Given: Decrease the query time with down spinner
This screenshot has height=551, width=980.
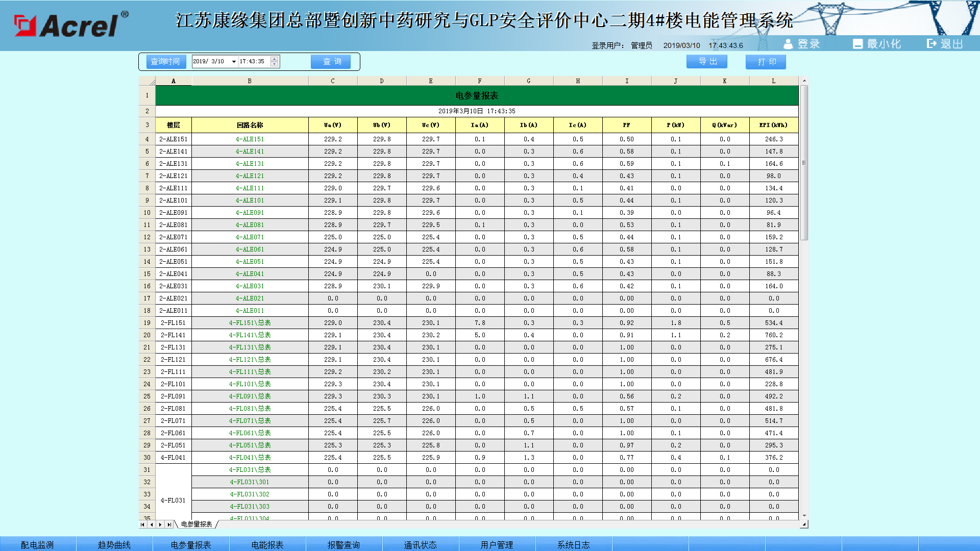Looking at the screenshot, I should tap(275, 64).
